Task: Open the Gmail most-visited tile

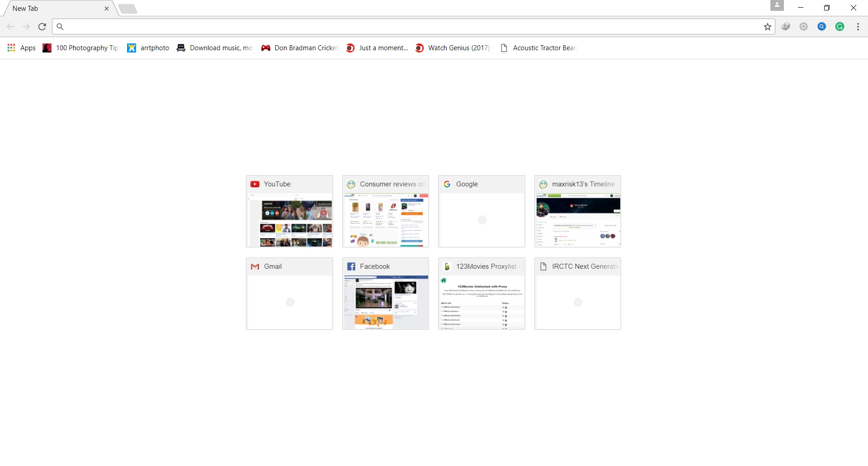Action: tap(289, 294)
